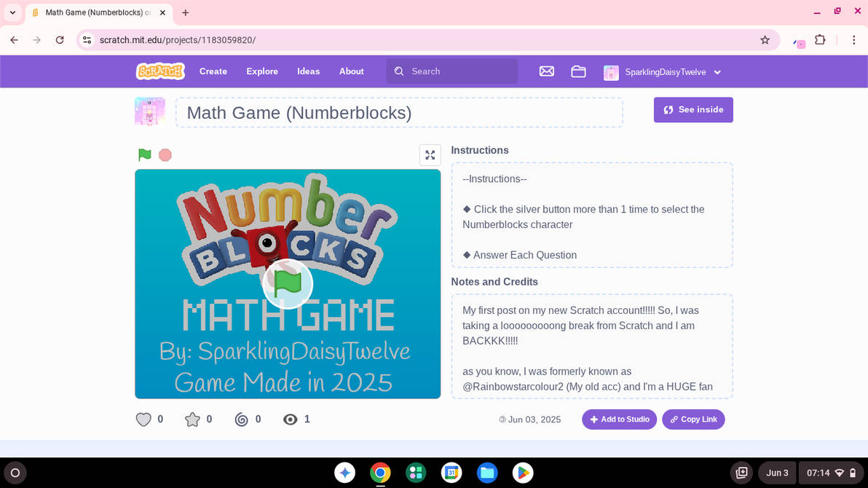Click the See inside button
Screen dimensions: 868x488
pos(693,110)
